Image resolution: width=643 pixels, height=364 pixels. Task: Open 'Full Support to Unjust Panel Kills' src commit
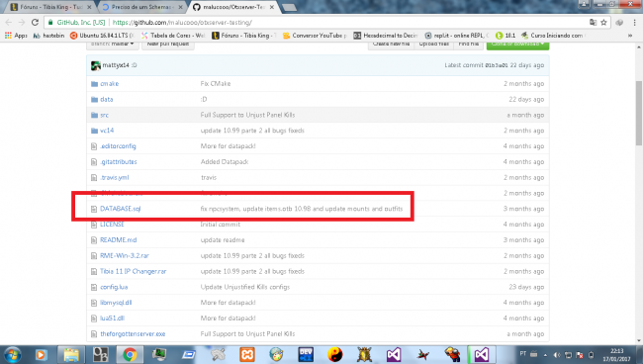pos(247,115)
